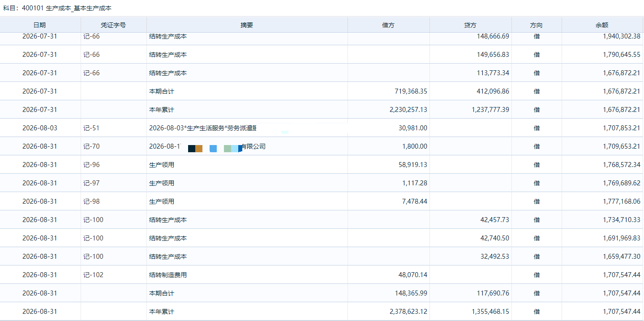Open voucher 记-96
The height and width of the screenshot is (321, 644).
(x=91, y=165)
